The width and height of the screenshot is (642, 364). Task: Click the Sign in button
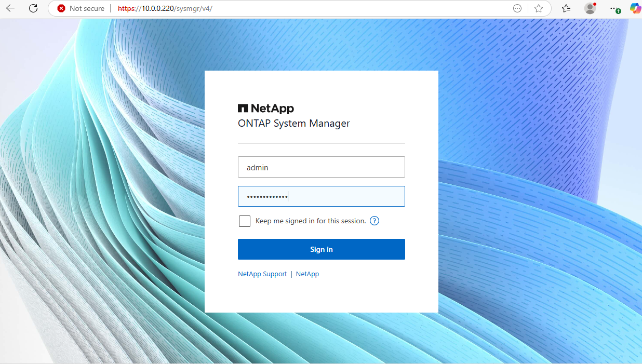coord(322,249)
